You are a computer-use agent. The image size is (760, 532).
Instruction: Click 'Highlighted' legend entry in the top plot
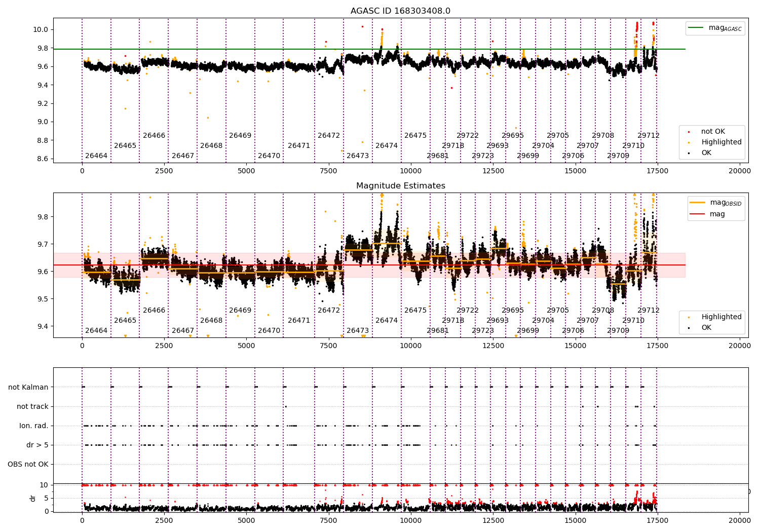tap(714, 142)
